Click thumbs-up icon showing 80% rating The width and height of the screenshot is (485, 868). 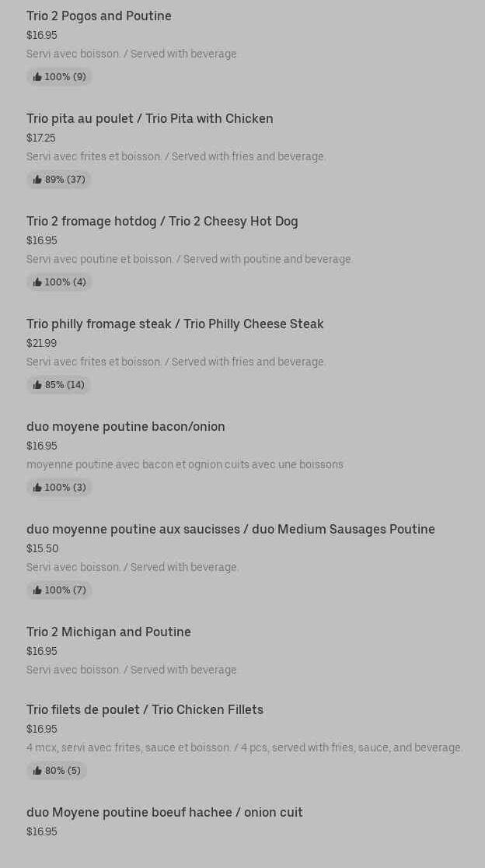37,771
